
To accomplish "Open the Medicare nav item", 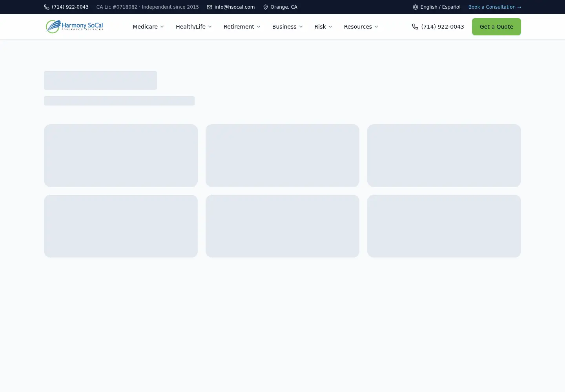I will tap(148, 27).
